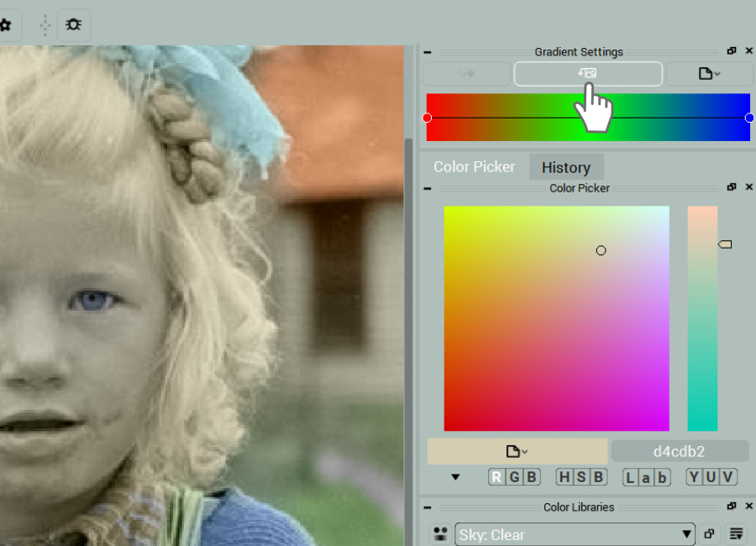Close the Color Libraries panel
Screen dimensions: 756x546
click(x=748, y=506)
